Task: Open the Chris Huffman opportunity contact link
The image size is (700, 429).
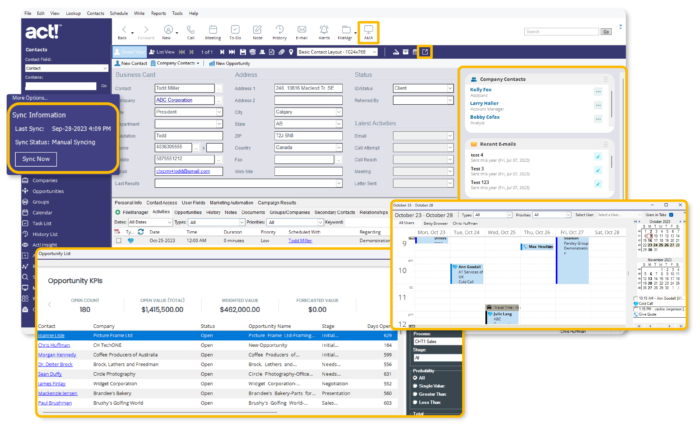Action: 54,345
